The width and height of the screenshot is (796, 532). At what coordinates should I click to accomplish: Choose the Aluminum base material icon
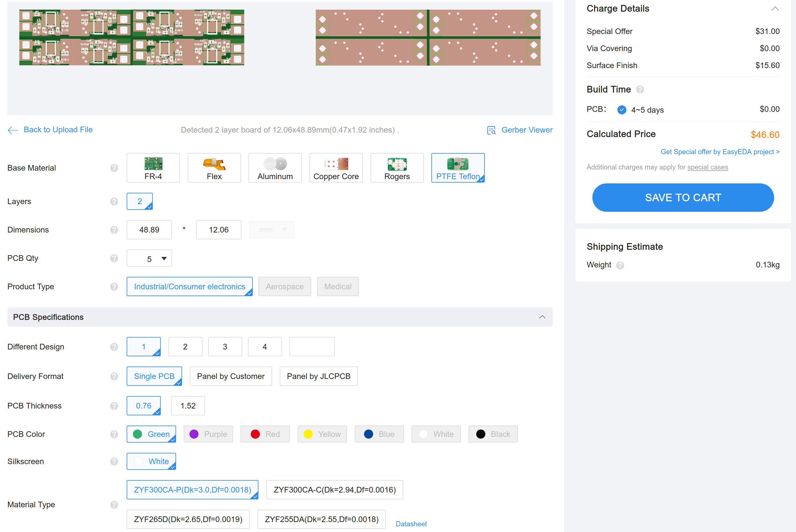tap(275, 164)
